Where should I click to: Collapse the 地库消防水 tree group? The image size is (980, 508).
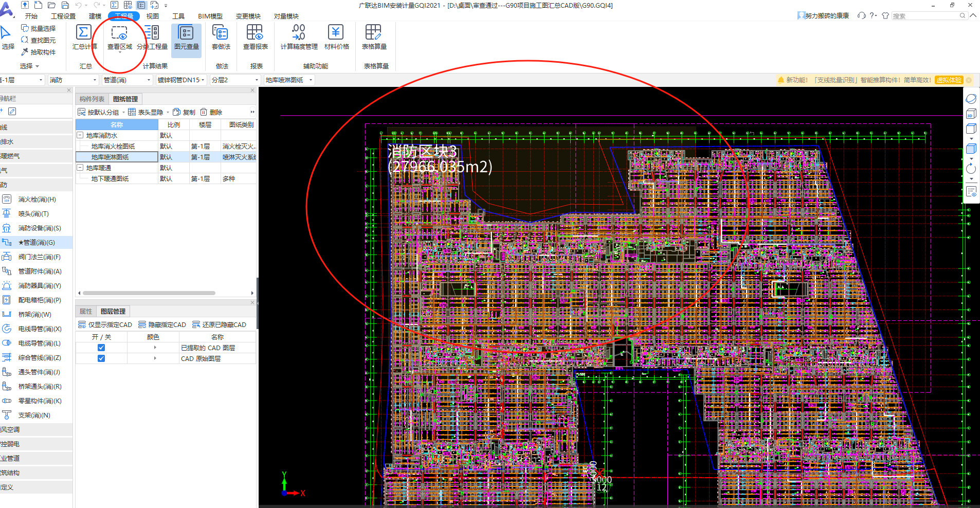coord(80,135)
